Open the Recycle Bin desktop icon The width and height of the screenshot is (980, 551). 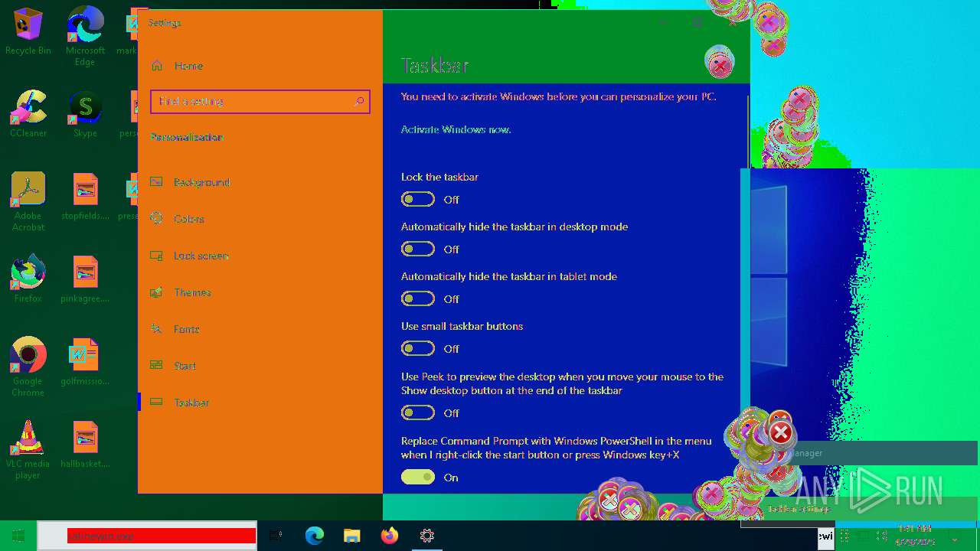28,31
